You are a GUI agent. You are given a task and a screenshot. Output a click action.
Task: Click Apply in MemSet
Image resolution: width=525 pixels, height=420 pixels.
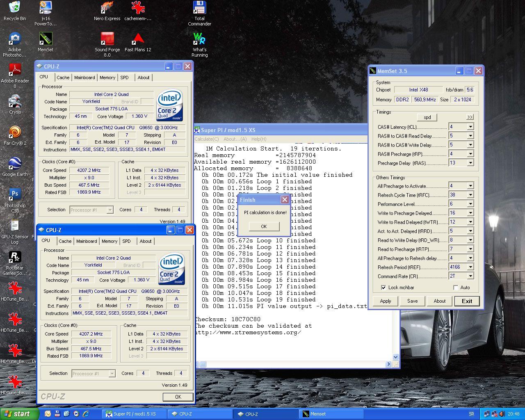tap(386, 301)
